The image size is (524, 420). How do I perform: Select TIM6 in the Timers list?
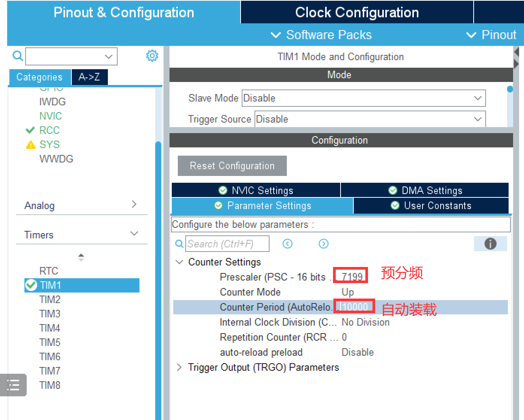coord(50,357)
